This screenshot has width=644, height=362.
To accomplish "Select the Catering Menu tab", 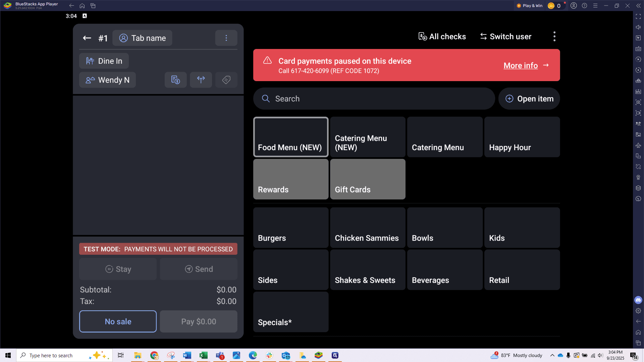I will point(445,137).
